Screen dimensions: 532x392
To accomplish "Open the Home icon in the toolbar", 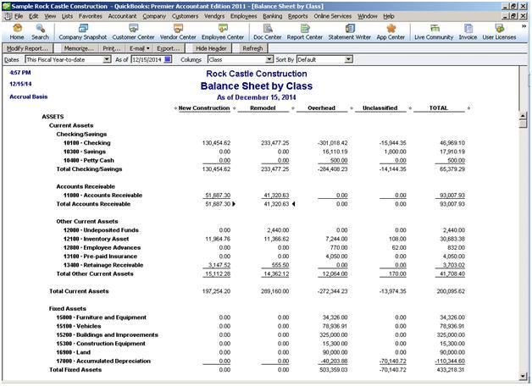I will tap(17, 32).
